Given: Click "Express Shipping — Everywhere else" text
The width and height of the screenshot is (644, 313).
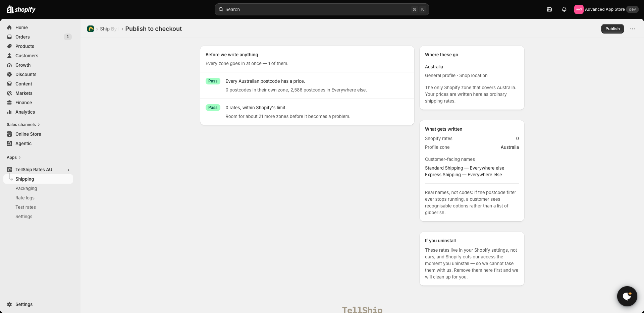Looking at the screenshot, I should tap(464, 175).
